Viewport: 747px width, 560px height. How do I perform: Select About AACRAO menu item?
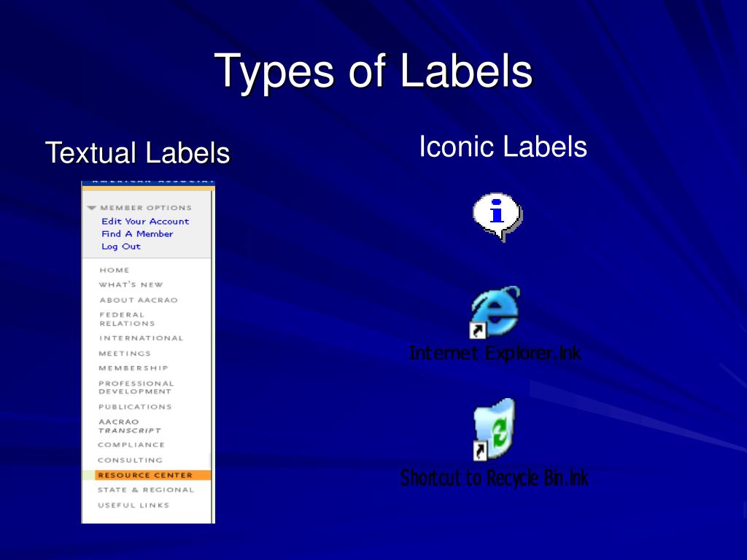(139, 300)
